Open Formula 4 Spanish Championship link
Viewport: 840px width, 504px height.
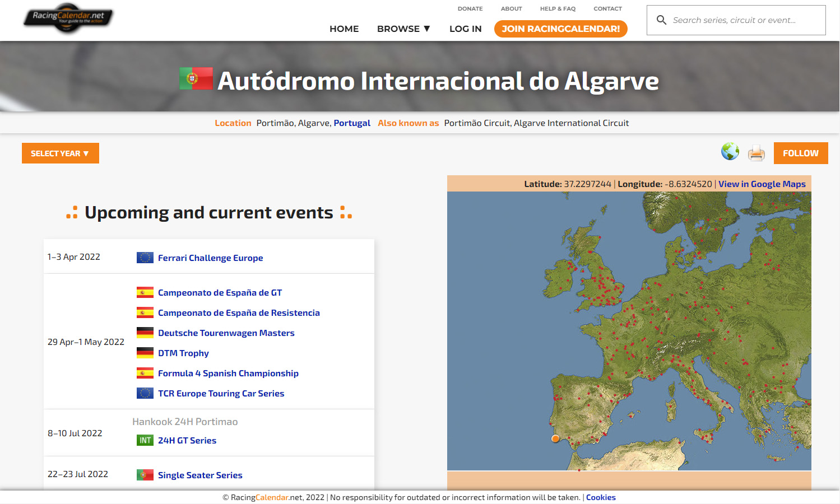pyautogui.click(x=229, y=373)
